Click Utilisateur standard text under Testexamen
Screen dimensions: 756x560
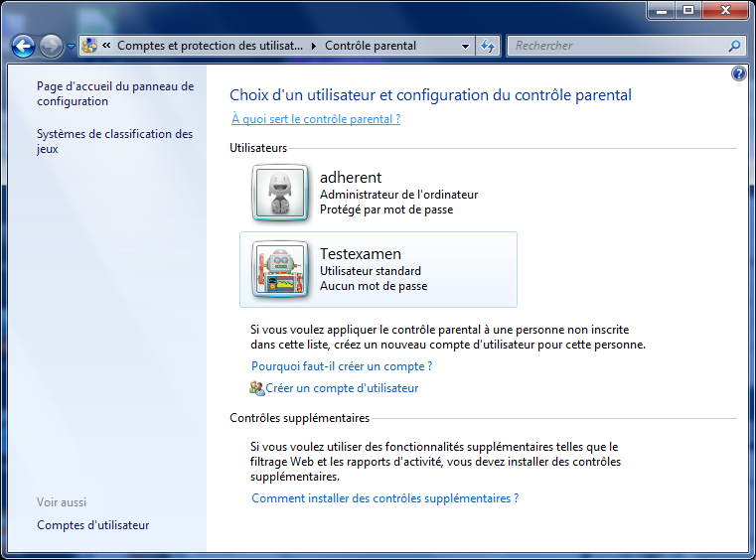(371, 271)
